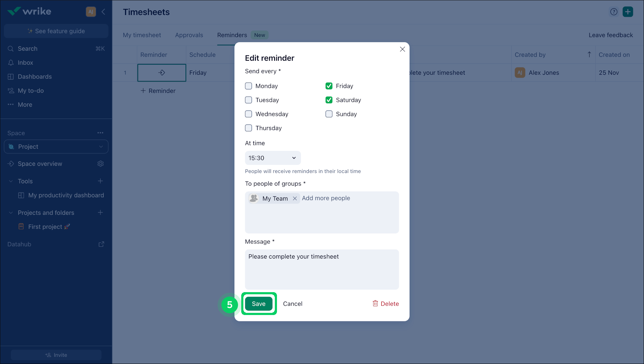Viewport: 644px width, 364px height.
Task: Remove My Team from recipients
Action: click(x=295, y=198)
